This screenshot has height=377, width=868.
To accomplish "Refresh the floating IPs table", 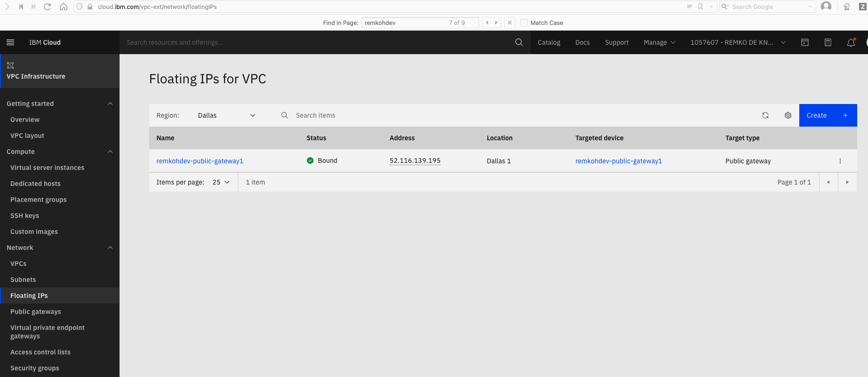I will [x=765, y=115].
